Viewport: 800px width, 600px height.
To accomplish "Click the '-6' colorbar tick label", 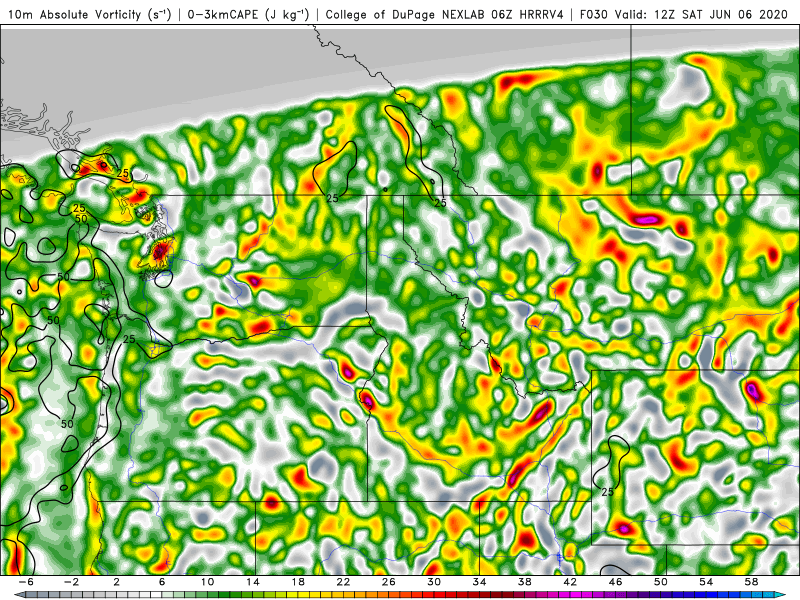I will coord(26,582).
